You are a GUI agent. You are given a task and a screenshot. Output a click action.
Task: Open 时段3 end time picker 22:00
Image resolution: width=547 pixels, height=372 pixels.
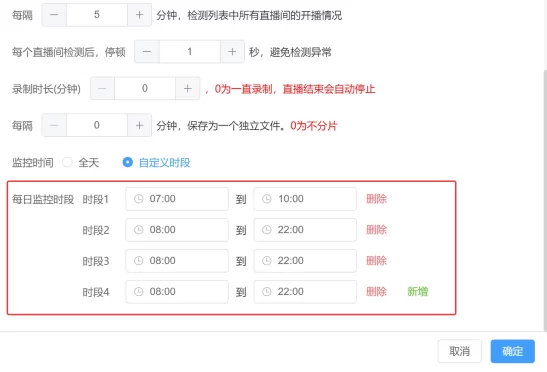pos(305,261)
